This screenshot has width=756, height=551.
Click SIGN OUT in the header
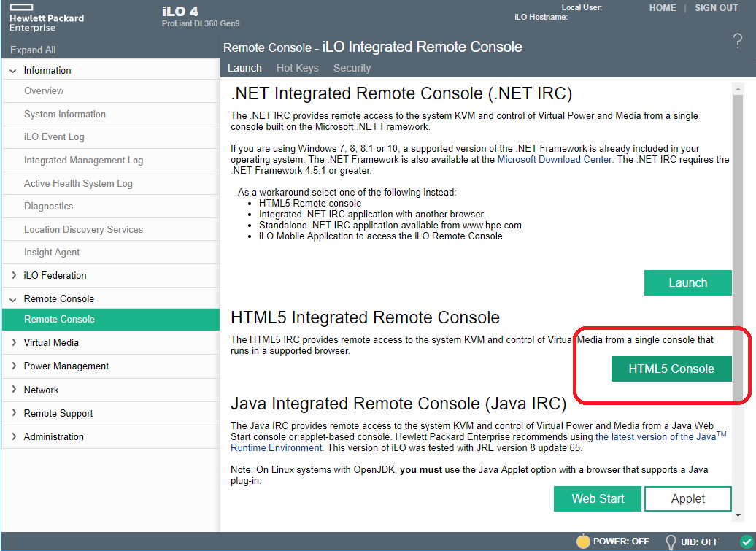(x=717, y=8)
